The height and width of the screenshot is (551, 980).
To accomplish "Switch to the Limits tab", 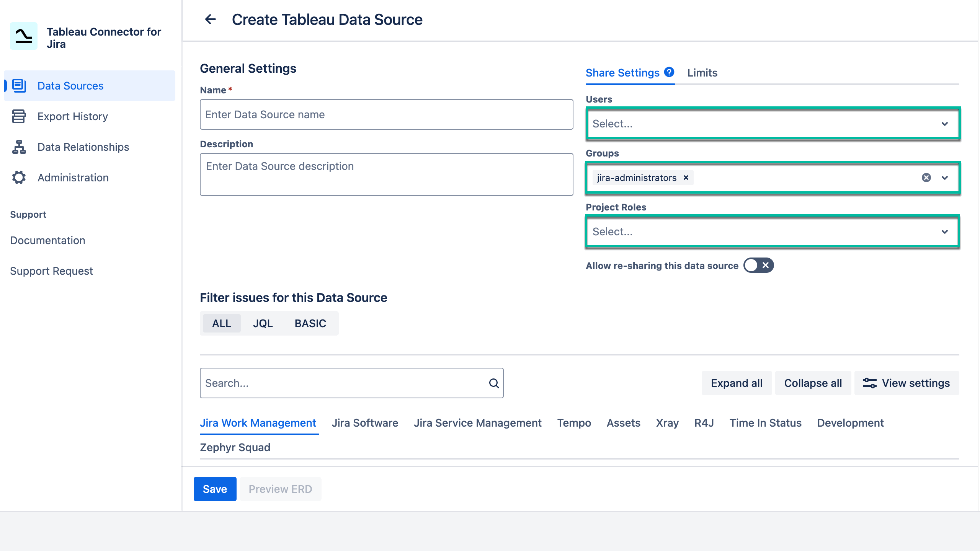I will (702, 73).
